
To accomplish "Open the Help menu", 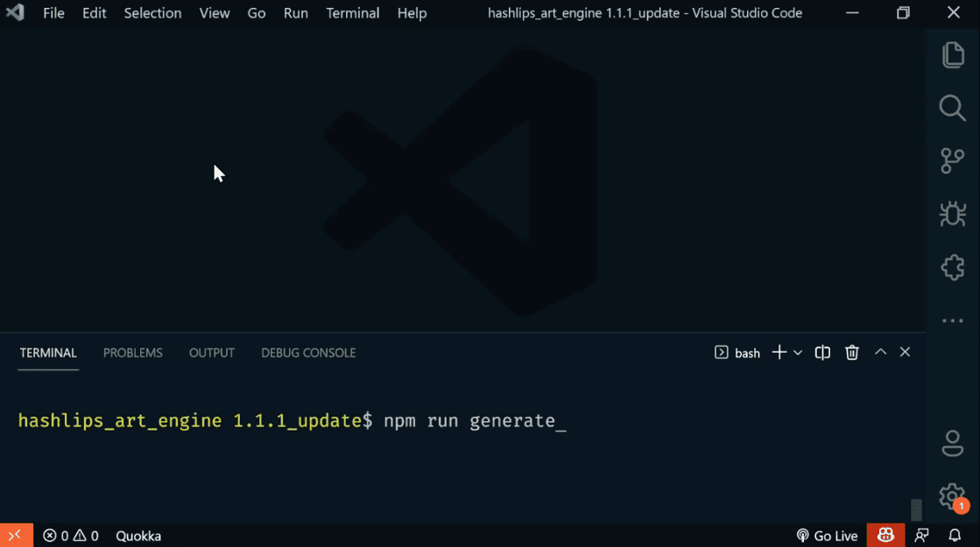I will tap(412, 13).
